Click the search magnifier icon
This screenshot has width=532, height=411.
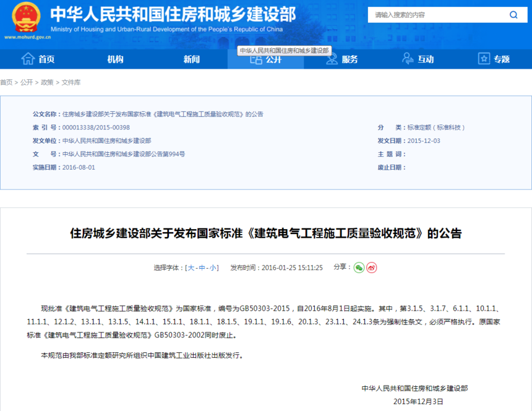click(x=513, y=15)
